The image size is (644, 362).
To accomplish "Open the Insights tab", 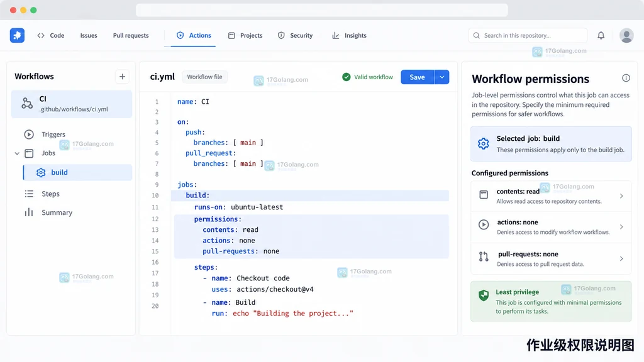I will [349, 35].
